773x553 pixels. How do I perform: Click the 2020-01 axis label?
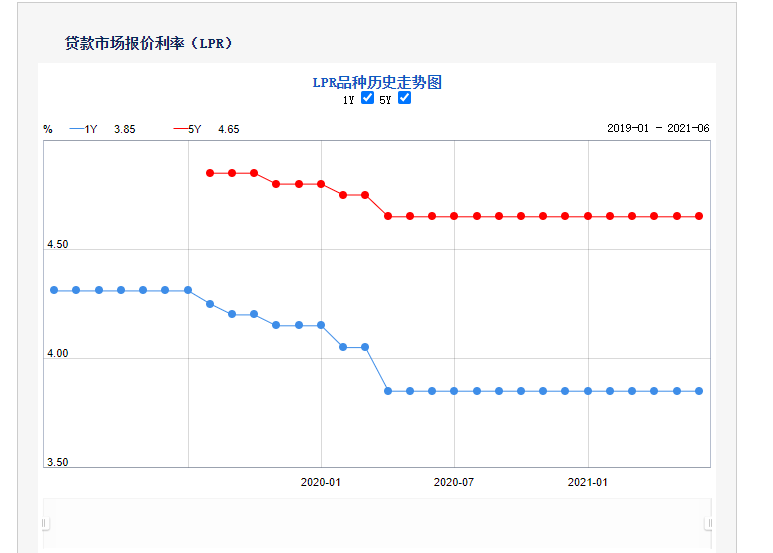click(x=320, y=482)
